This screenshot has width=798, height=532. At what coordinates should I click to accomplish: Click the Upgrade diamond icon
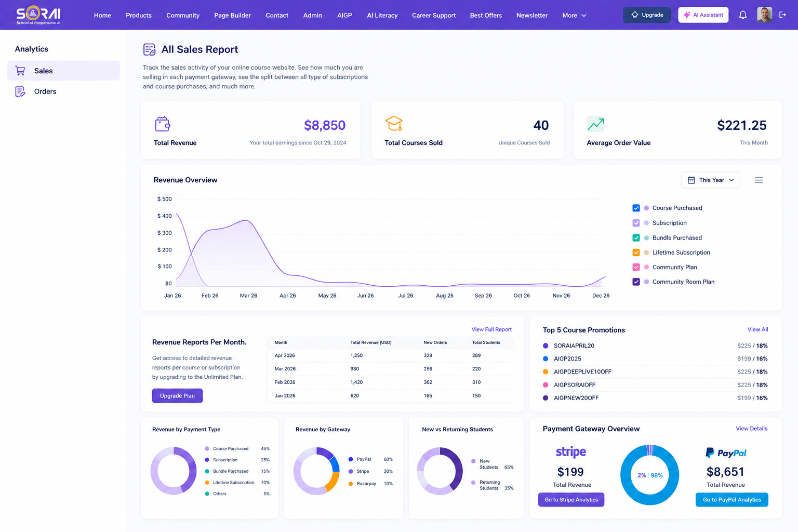[x=635, y=15]
